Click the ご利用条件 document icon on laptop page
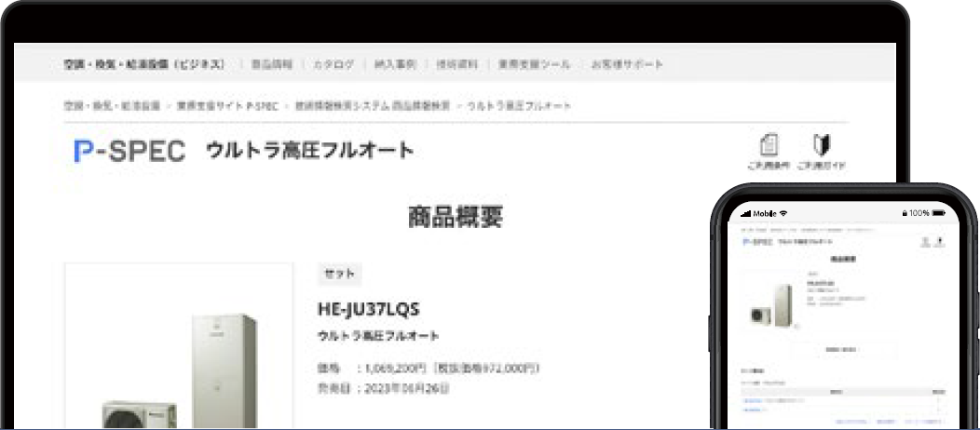 click(x=769, y=146)
